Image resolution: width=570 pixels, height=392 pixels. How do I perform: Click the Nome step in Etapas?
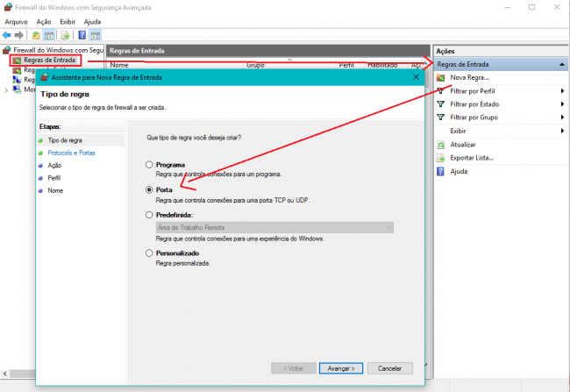55,190
